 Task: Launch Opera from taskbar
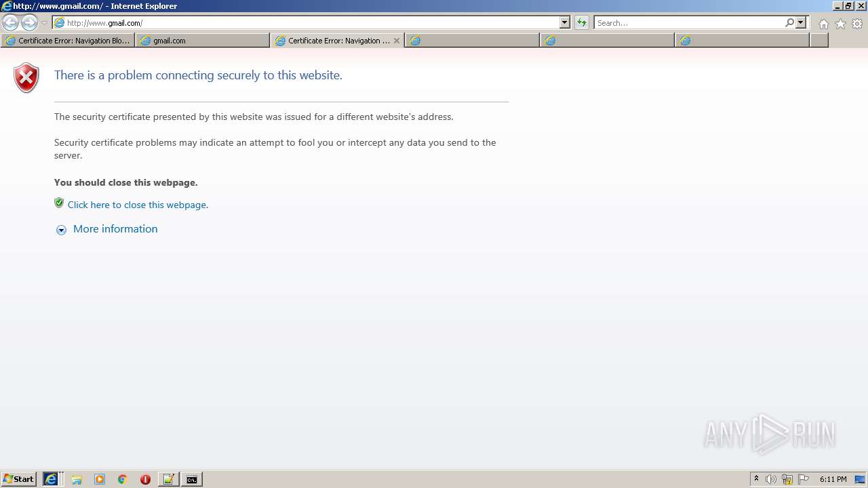click(x=145, y=479)
